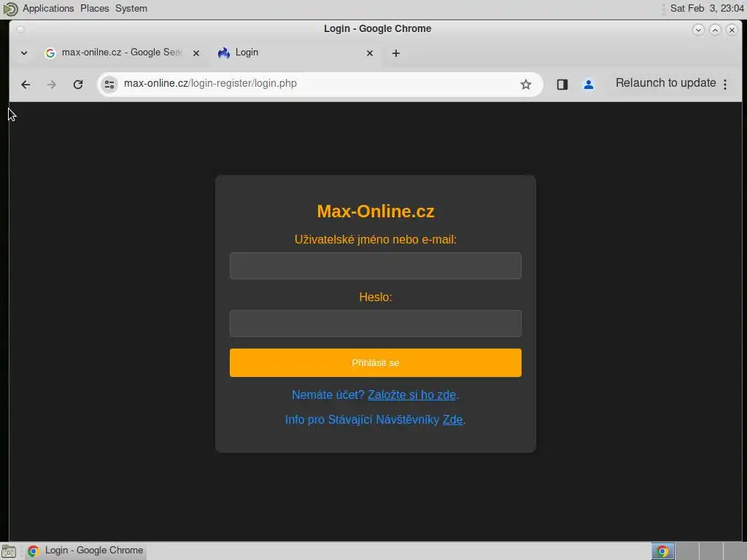Switch to the max-onilne.cz Google Search tab
The height and width of the screenshot is (560, 747).
pos(122,52)
